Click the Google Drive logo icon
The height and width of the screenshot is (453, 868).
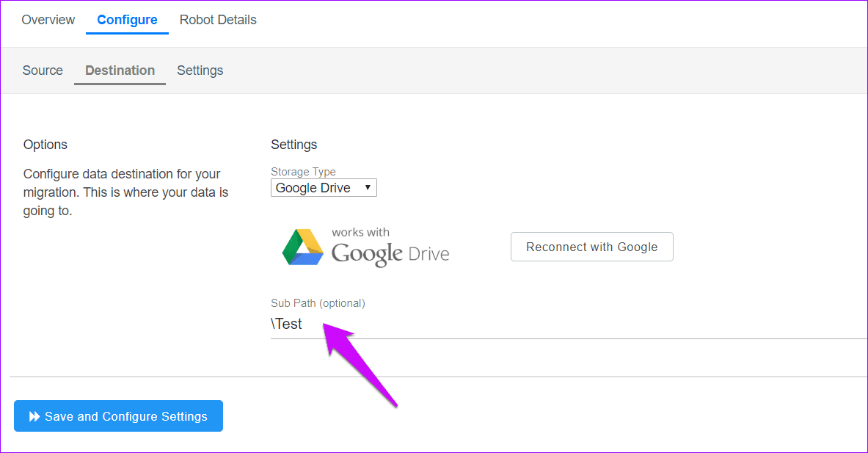click(303, 247)
